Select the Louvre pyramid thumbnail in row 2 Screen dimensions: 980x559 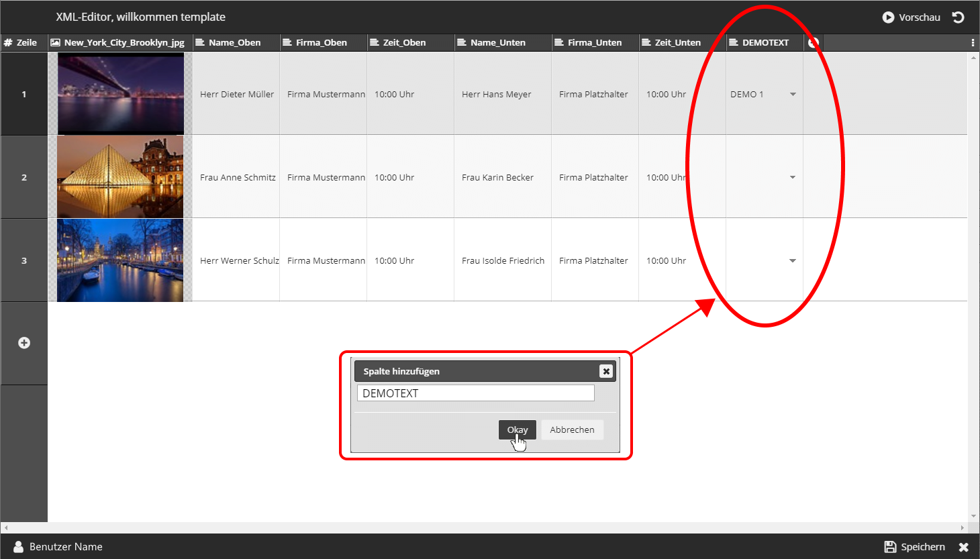pyautogui.click(x=120, y=177)
